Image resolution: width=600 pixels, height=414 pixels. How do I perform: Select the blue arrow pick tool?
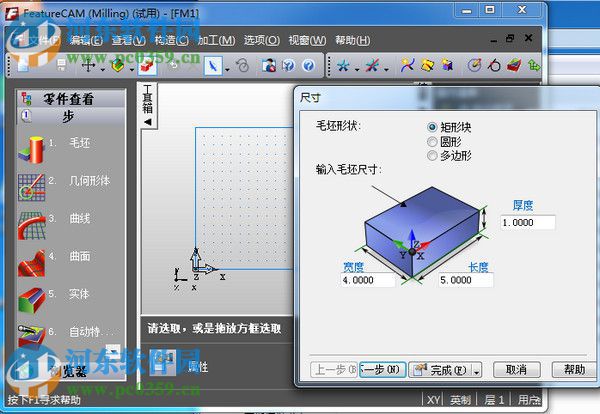click(213, 66)
